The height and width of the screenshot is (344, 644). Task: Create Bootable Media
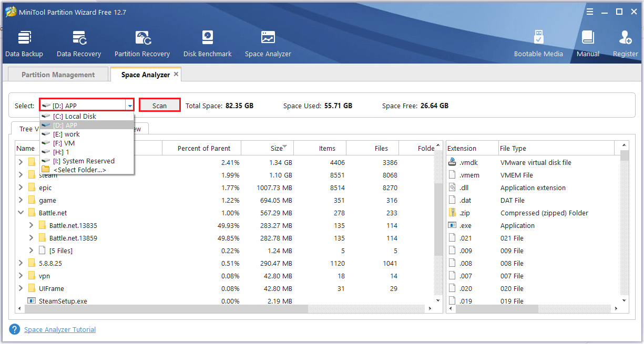tap(538, 44)
